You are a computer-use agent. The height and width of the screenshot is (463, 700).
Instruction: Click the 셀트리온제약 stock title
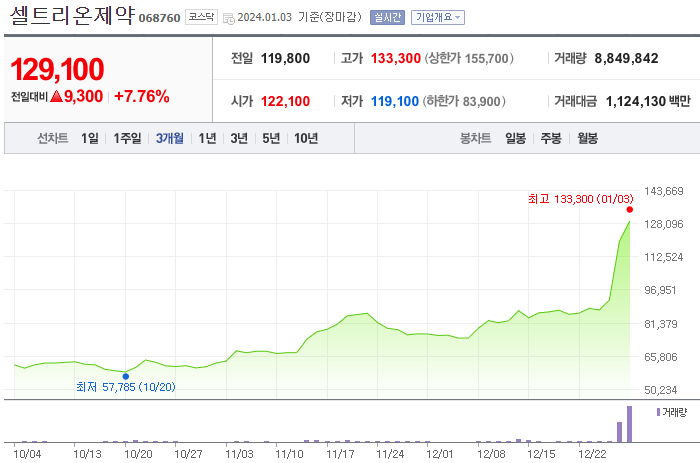tap(72, 16)
